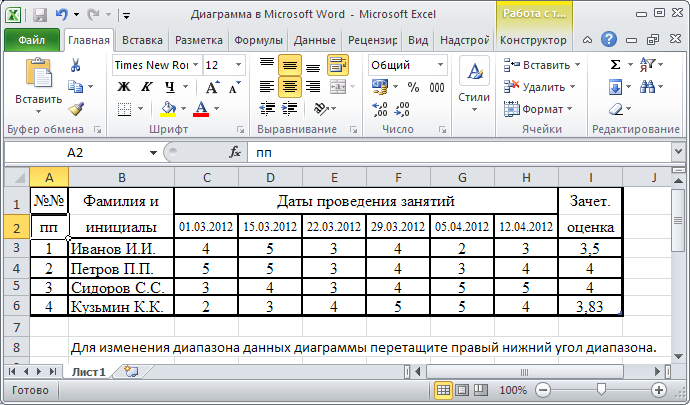The width and height of the screenshot is (690, 405).
Task: Click the Format Painter brush icon
Action: click(x=76, y=109)
